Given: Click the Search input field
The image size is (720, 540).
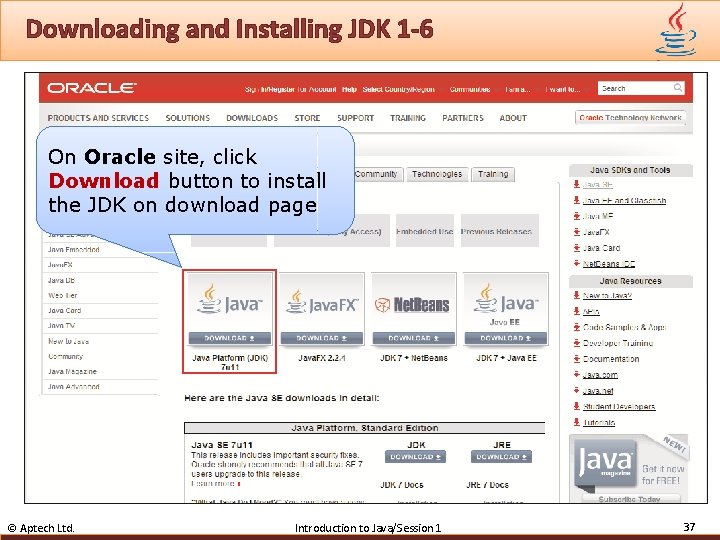Looking at the screenshot, I should click(x=641, y=88).
